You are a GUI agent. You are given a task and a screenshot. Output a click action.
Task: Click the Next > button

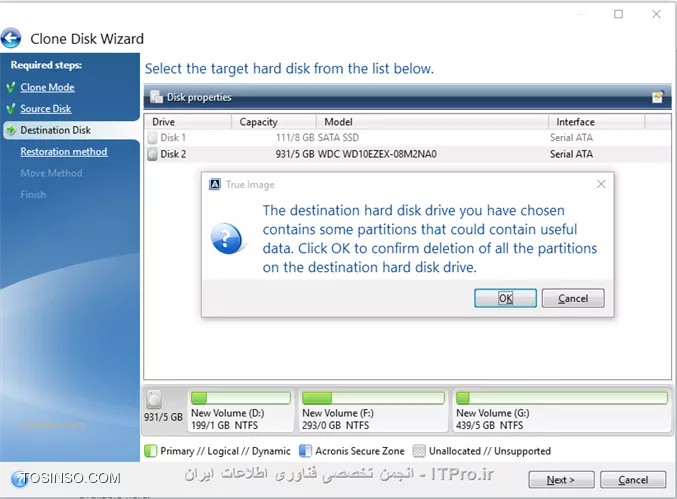(561, 480)
